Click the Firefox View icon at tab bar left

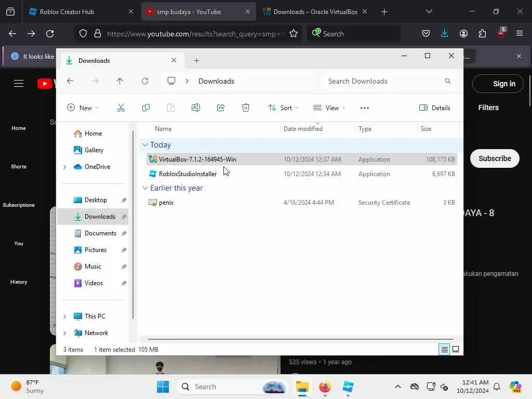(x=10, y=12)
